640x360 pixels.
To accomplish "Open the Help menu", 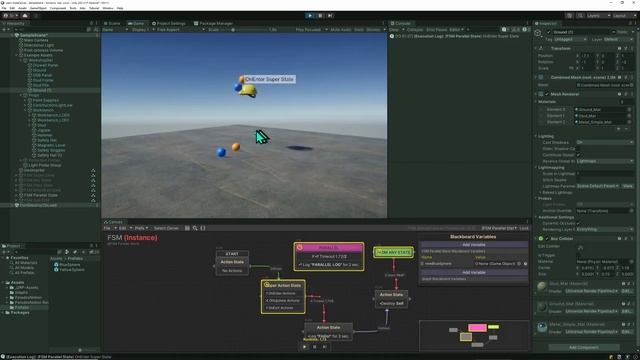I will [120, 8].
